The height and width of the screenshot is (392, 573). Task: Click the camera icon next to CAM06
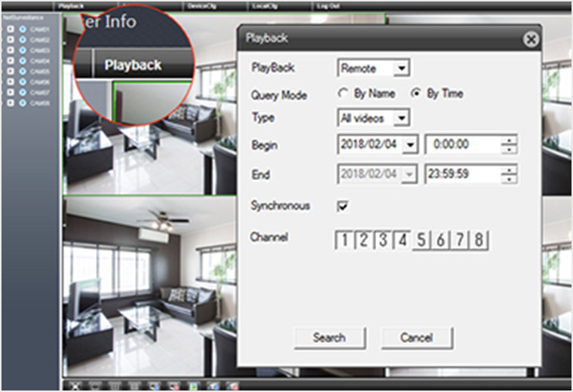point(22,81)
